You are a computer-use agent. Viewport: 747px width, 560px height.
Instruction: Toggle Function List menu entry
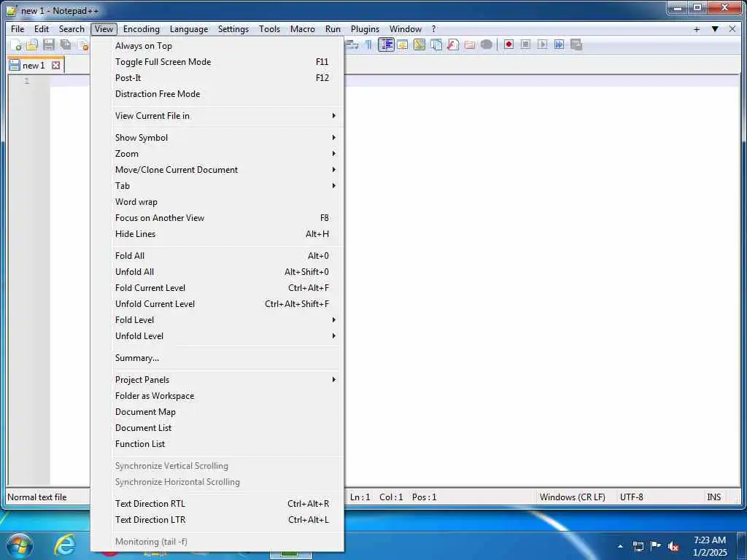point(217,444)
